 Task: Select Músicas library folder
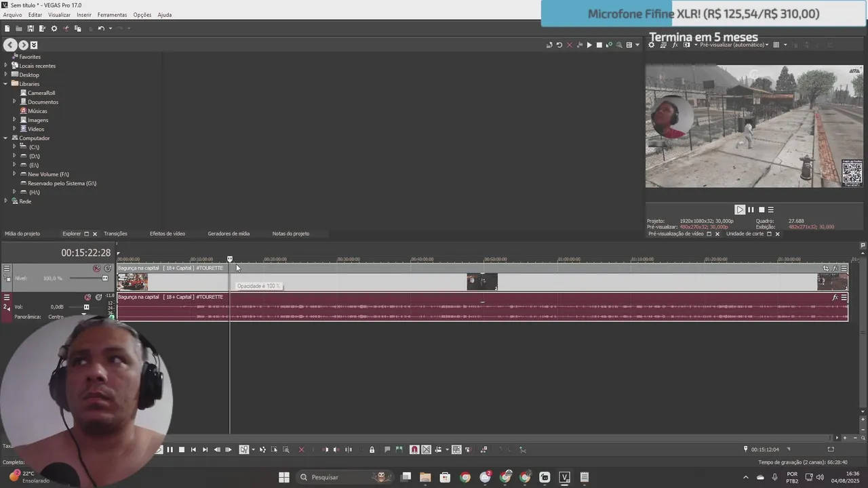37,111
